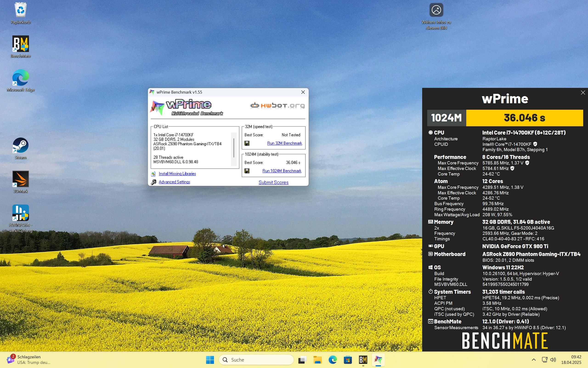The width and height of the screenshot is (588, 368).
Task: Click the Advanced Settings wrench icon
Action: click(x=154, y=182)
